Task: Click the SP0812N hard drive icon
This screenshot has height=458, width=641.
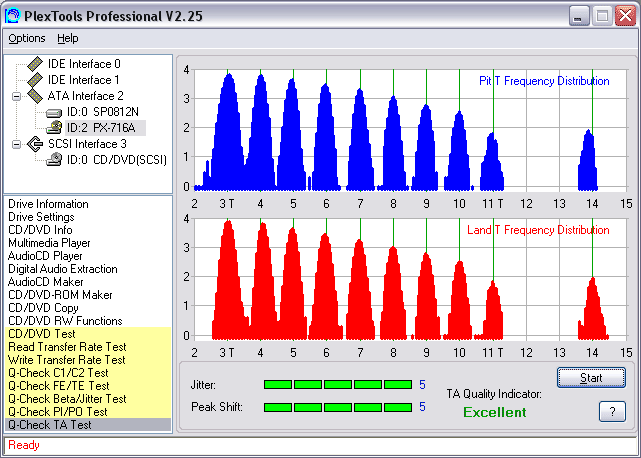Action: (54, 112)
